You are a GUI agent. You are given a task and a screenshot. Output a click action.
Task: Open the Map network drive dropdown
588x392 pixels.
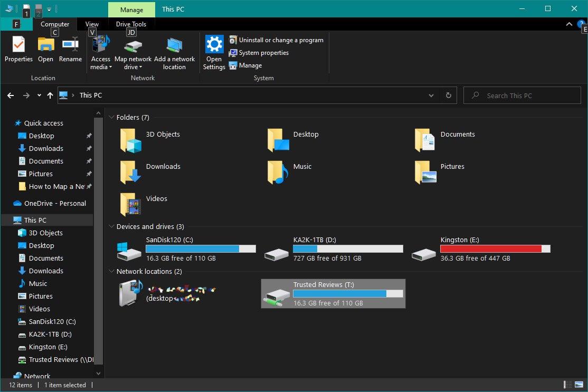pyautogui.click(x=133, y=52)
